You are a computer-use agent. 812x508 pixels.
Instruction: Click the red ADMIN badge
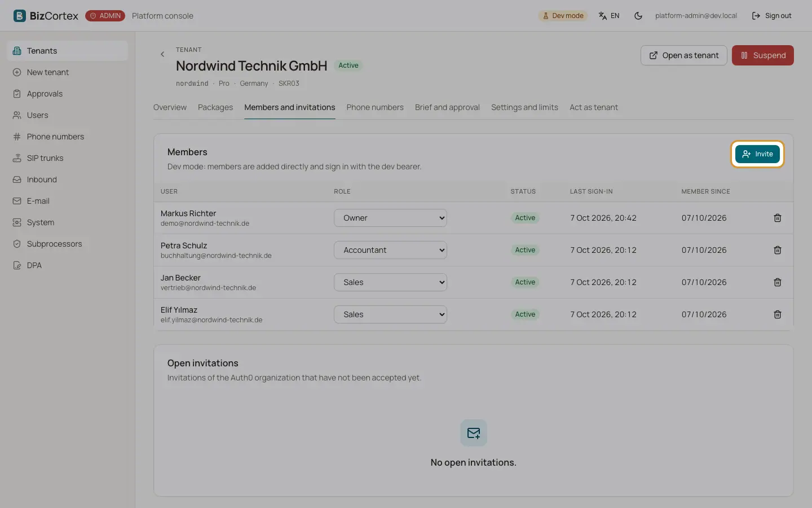105,16
